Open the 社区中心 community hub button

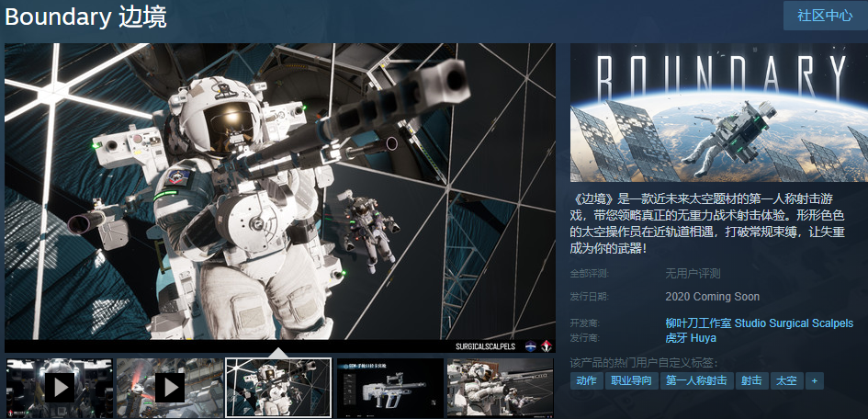point(825,16)
